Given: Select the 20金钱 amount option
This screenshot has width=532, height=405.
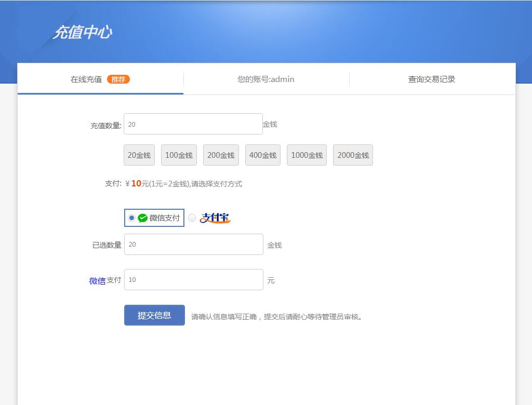Looking at the screenshot, I should 138,155.
